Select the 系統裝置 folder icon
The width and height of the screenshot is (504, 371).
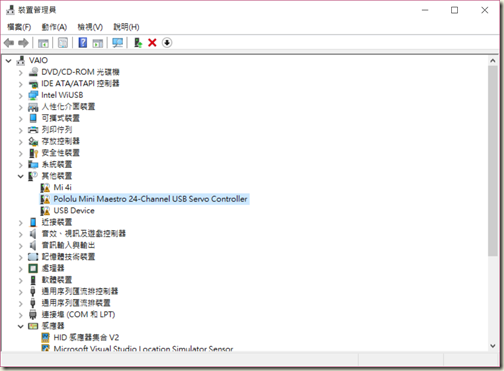(33, 164)
